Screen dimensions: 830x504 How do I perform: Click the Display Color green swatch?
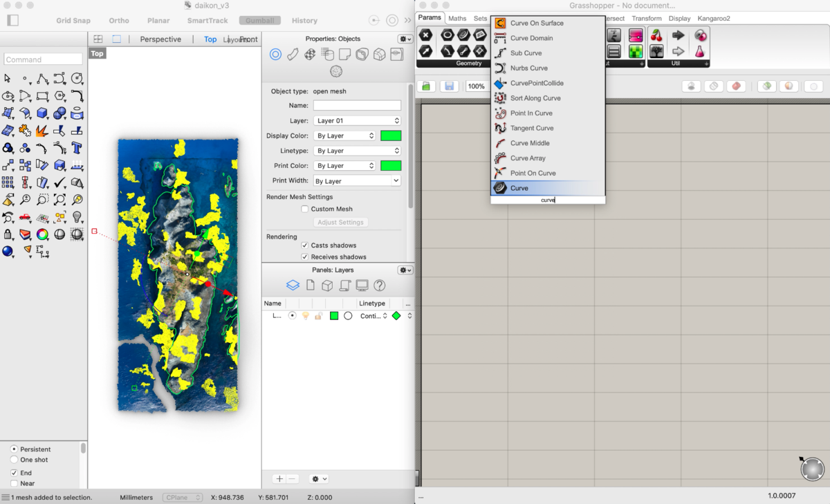tap(391, 136)
